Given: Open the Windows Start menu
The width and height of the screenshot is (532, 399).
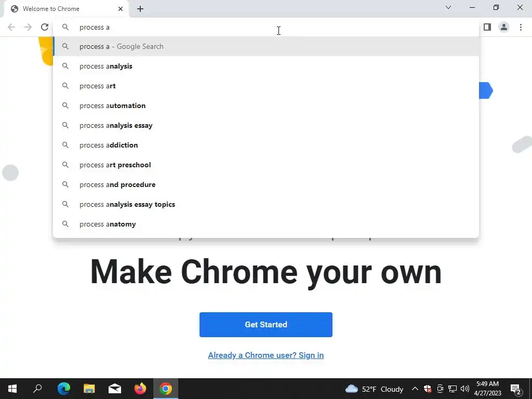Looking at the screenshot, I should click(x=12, y=389).
